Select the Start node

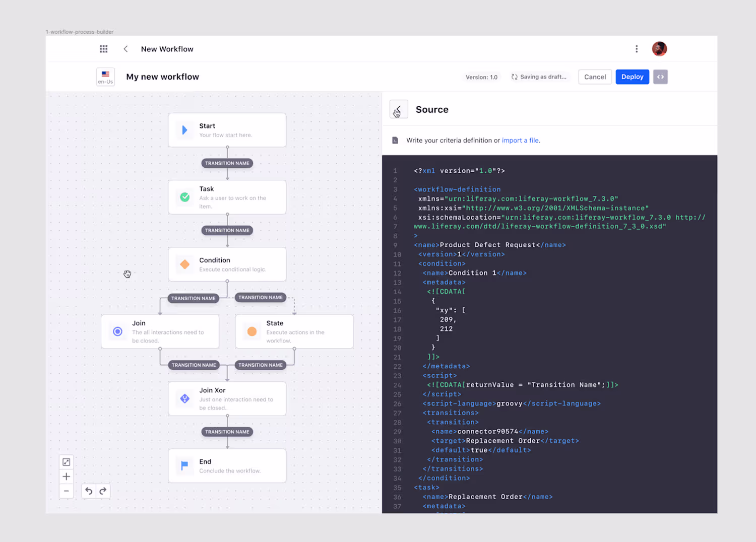coord(227,130)
